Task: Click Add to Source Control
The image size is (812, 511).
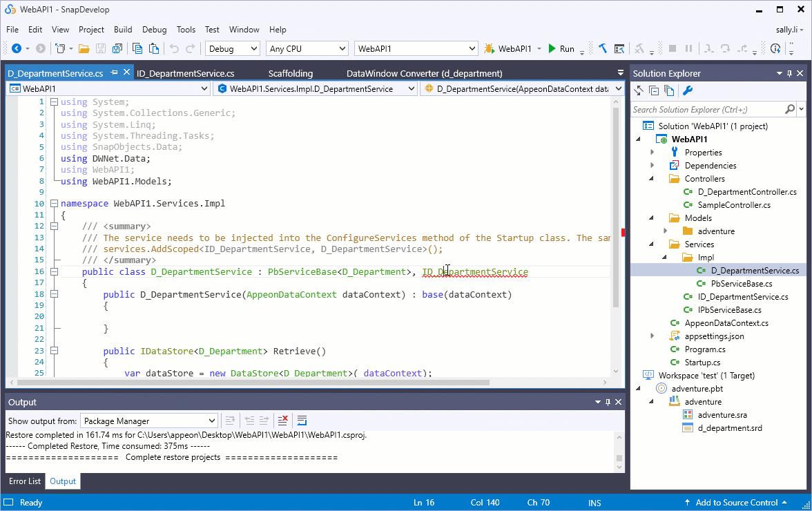Action: click(737, 502)
